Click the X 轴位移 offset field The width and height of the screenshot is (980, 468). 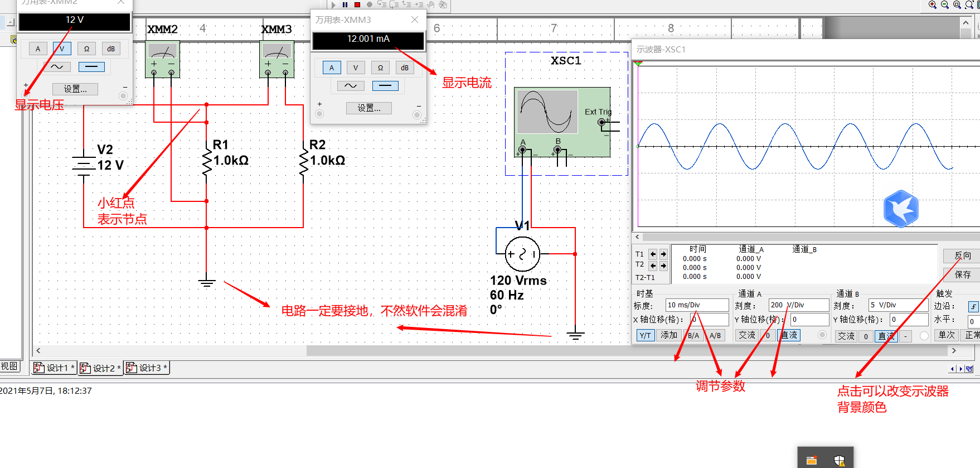(710, 320)
